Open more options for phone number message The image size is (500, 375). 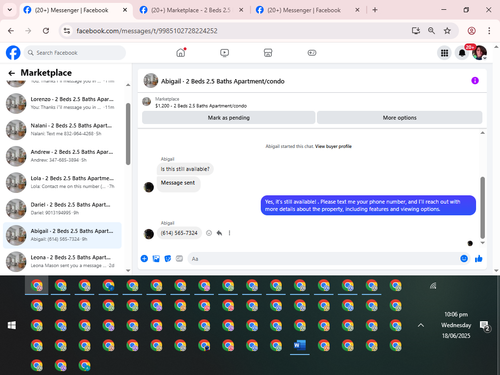(x=229, y=233)
